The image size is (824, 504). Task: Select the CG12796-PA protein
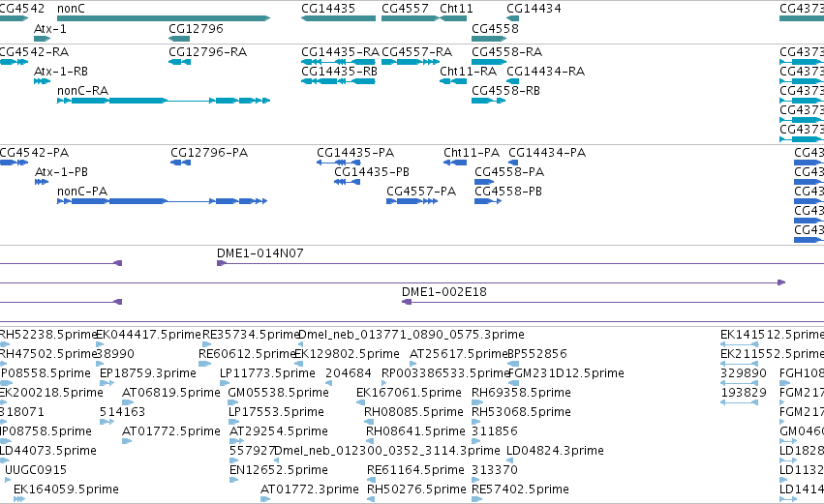coord(180,163)
